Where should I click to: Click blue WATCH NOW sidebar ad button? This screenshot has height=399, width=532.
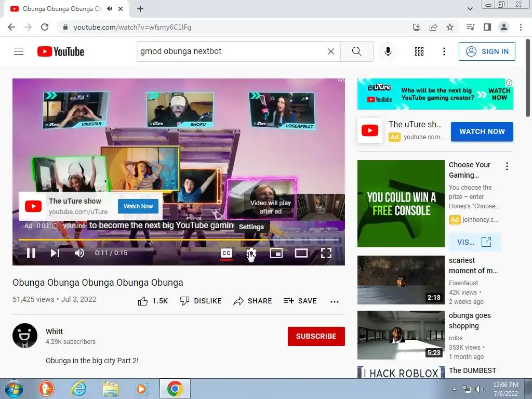pos(482,131)
